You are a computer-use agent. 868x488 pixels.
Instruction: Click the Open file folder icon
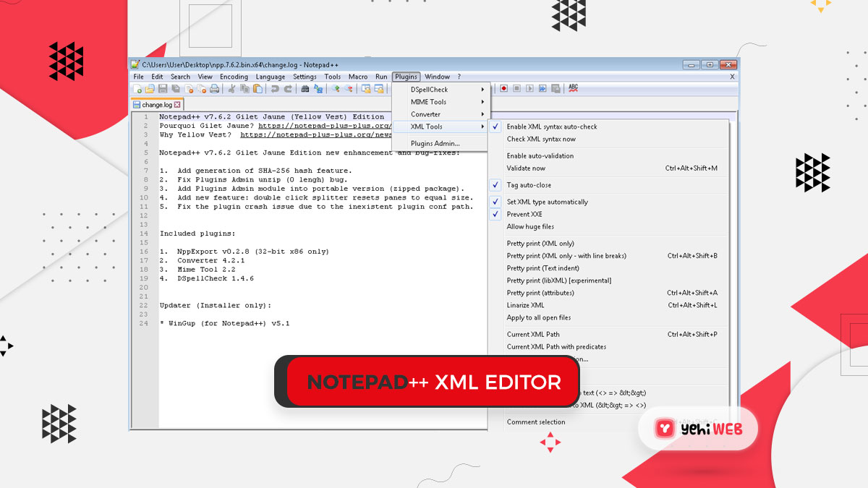coord(150,89)
